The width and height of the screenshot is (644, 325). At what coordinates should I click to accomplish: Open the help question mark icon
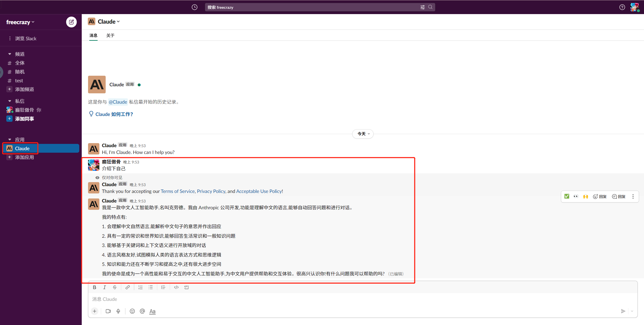click(622, 7)
